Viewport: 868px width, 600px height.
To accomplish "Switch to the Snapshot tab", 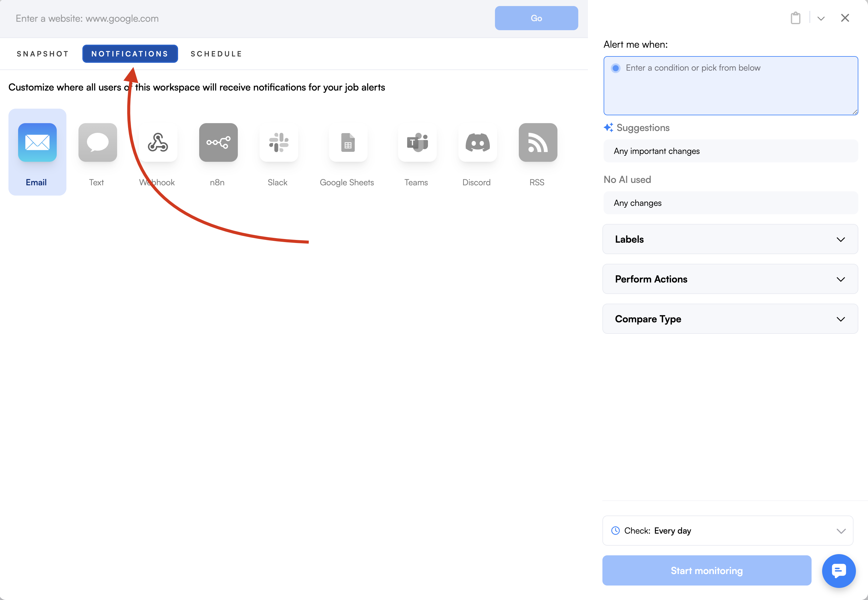I will (x=43, y=54).
